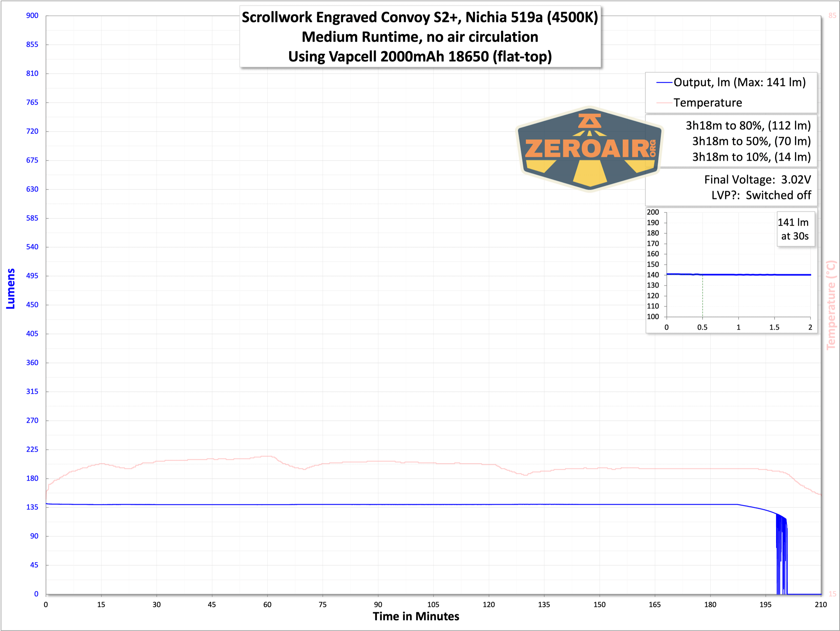Select the '3h18m to 80%' runtime text

(x=748, y=126)
